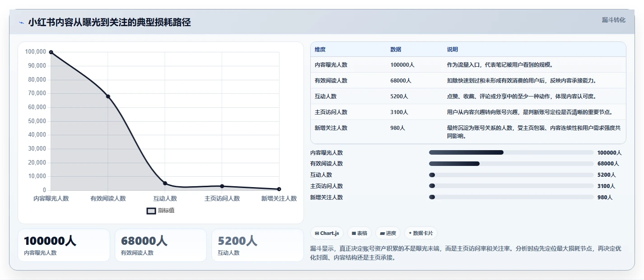Click the description starting 作为流量入口
644x280 pixels.
[500, 65]
